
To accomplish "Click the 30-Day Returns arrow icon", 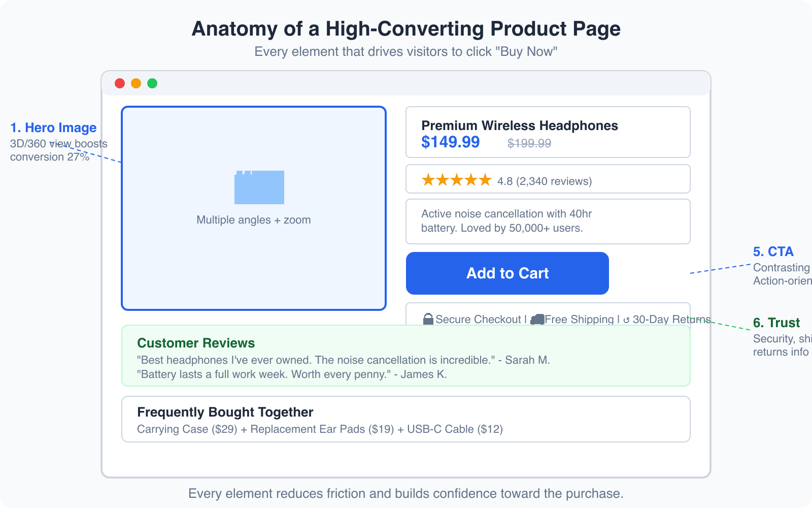I will (x=627, y=319).
